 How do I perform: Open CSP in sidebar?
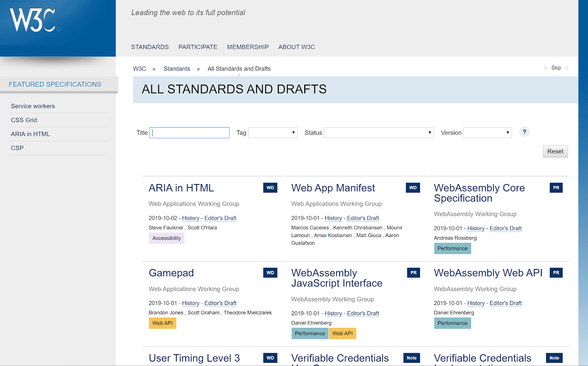17,148
